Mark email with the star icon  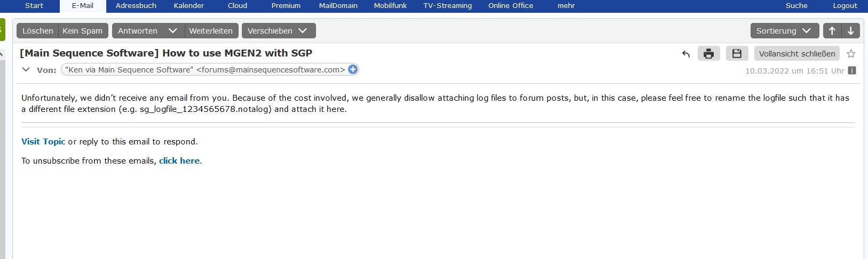tap(851, 54)
